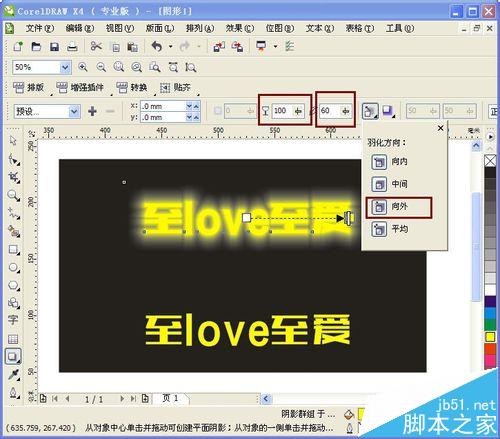Viewport: 500px width, 439px height.
Task: Click the 增强插件 button
Action: [80, 88]
